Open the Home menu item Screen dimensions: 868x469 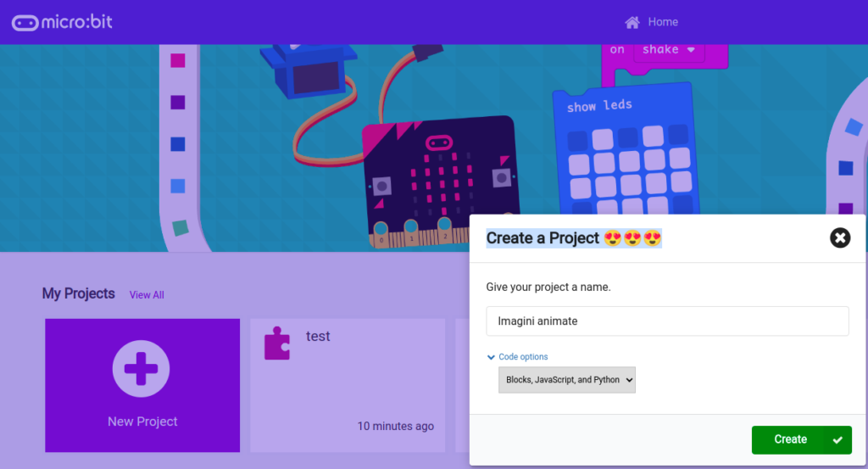click(x=662, y=22)
